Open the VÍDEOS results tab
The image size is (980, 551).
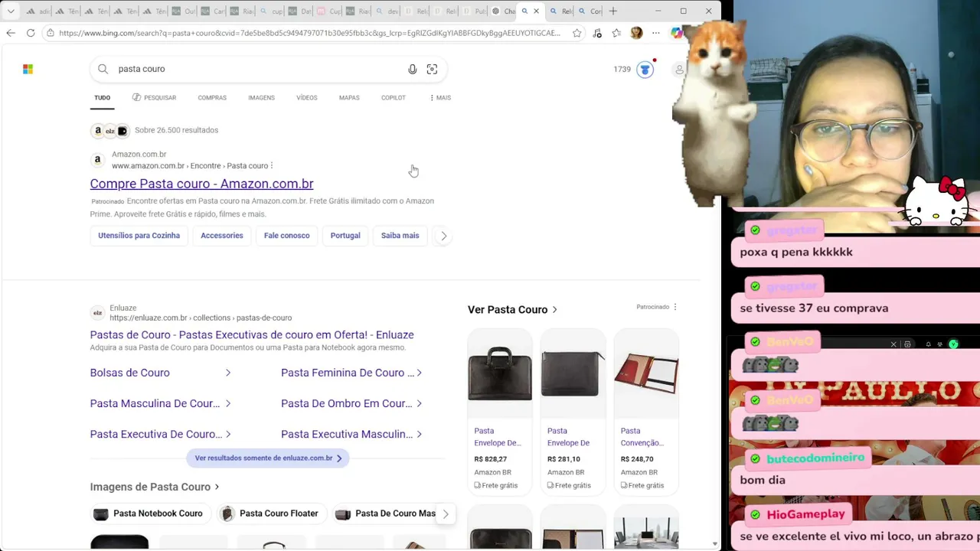[x=306, y=98]
